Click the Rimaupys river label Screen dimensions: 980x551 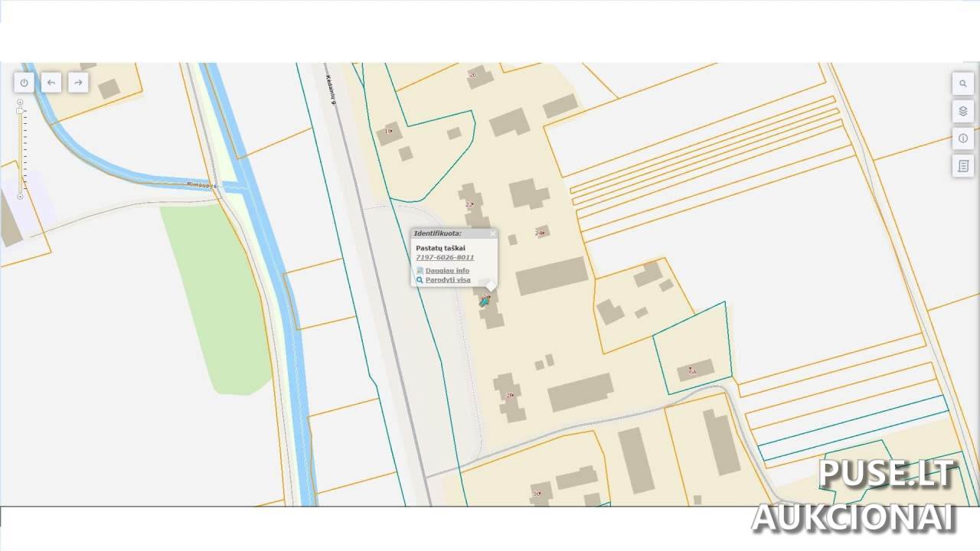tap(201, 184)
